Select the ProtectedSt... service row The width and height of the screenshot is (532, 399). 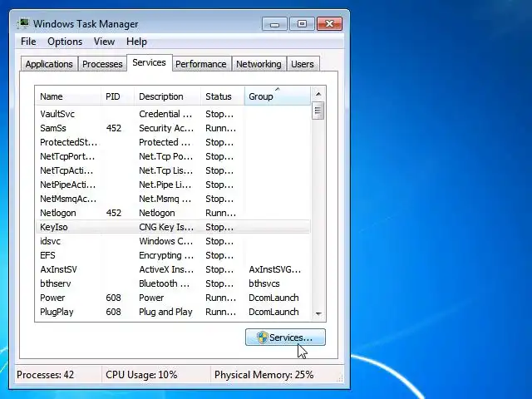[x=173, y=142]
